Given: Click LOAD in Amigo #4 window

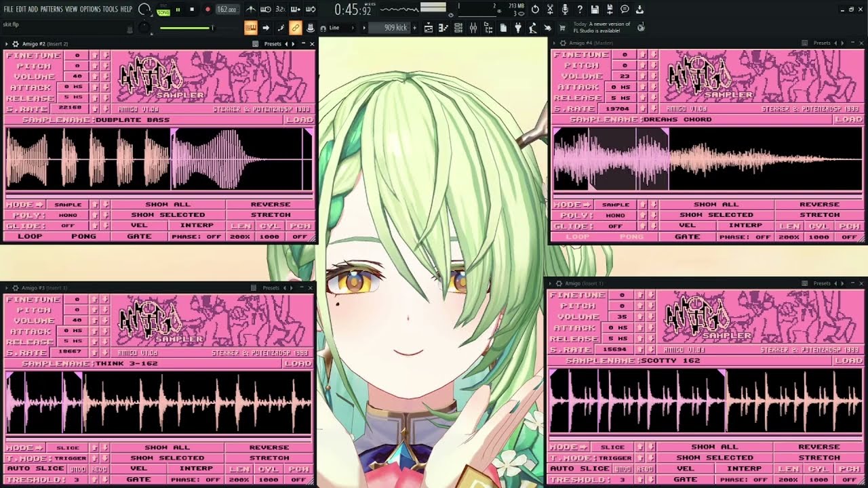Looking at the screenshot, I should pyautogui.click(x=848, y=119).
